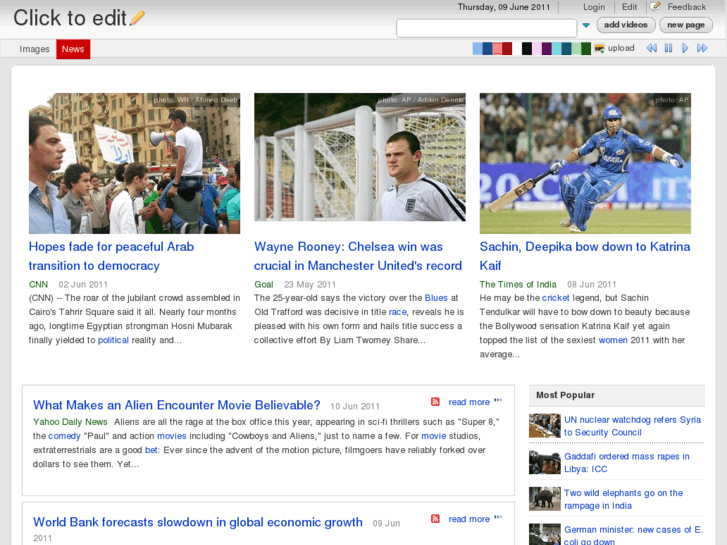Click the Goal source link
The width and height of the screenshot is (727, 545).
click(263, 284)
